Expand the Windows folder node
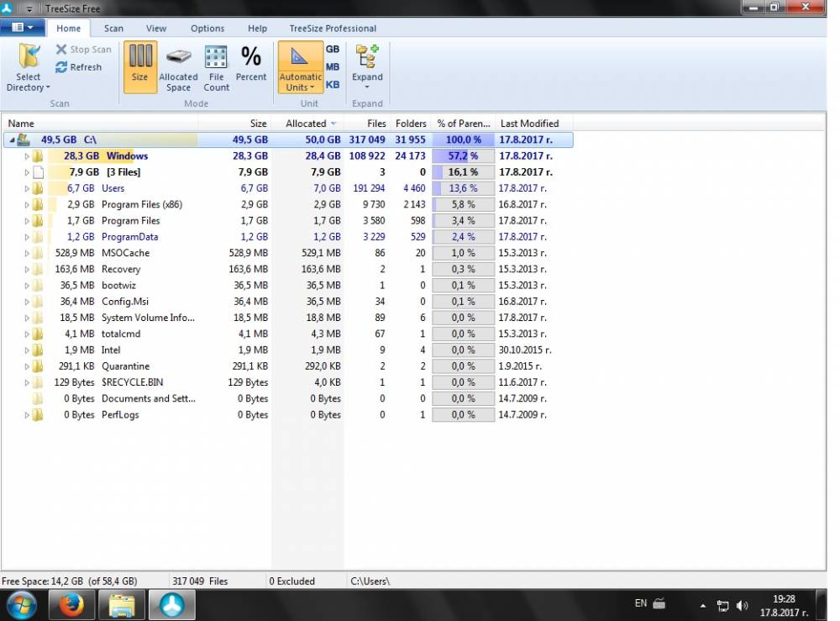The image size is (840, 621). (x=27, y=156)
